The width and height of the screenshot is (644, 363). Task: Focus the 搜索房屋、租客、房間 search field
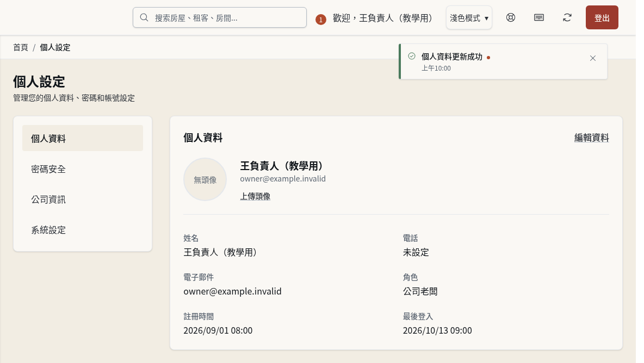[220, 17]
